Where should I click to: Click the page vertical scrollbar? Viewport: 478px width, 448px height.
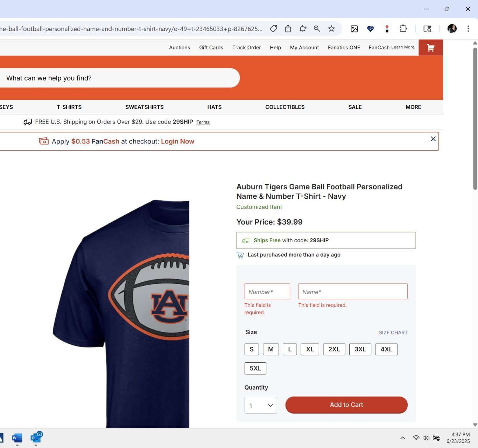click(475, 119)
